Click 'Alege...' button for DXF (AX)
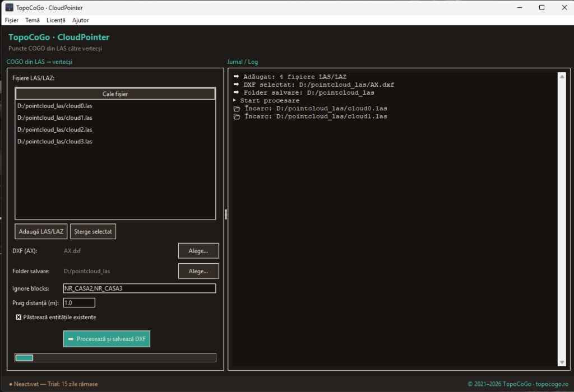Viewport: 574px width, 392px height. (198, 251)
